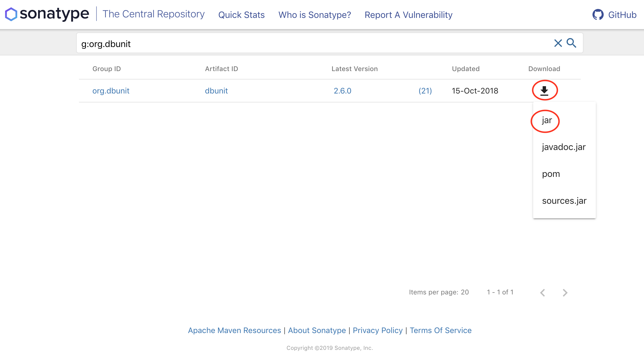
Task: Click the download arrow icon for dbunit
Action: coord(544,90)
